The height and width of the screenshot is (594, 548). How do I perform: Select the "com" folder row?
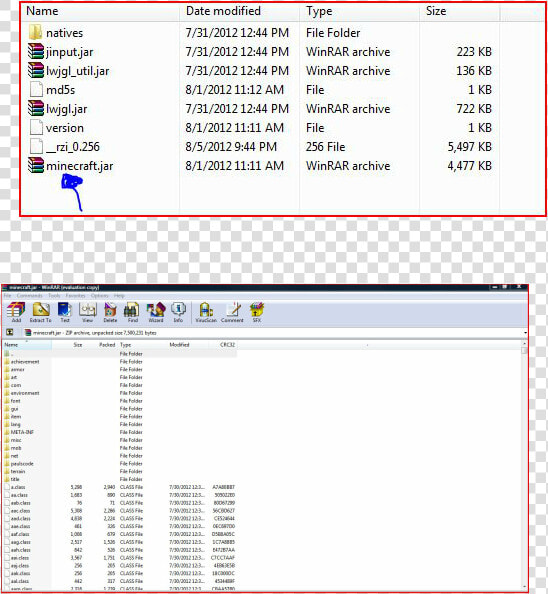120,385
